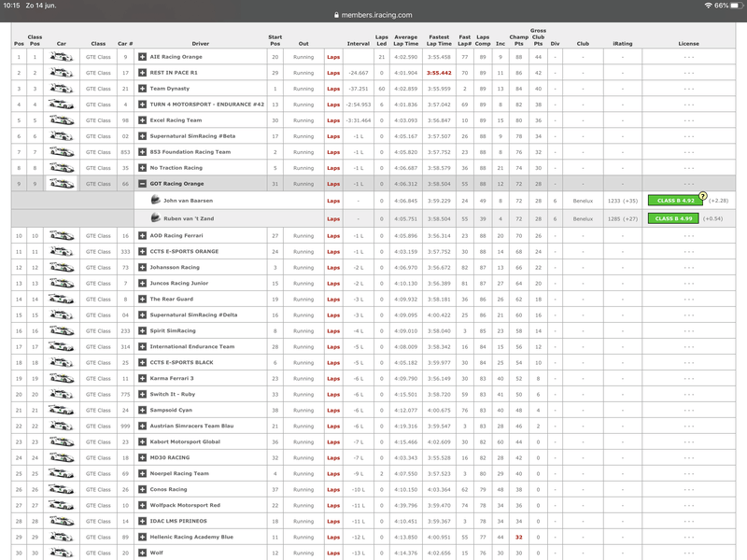Tap the battery indicator in status bar
This screenshot has height=560, width=747.
pyautogui.click(x=737, y=6)
